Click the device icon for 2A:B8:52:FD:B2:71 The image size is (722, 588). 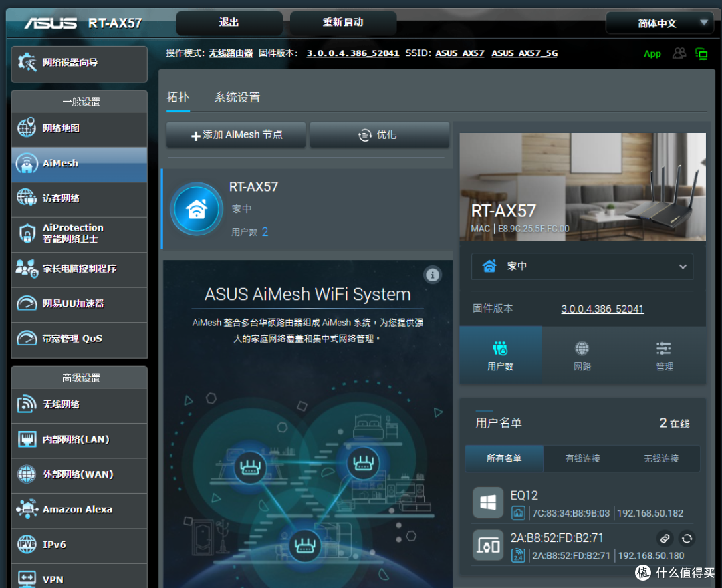pos(488,545)
